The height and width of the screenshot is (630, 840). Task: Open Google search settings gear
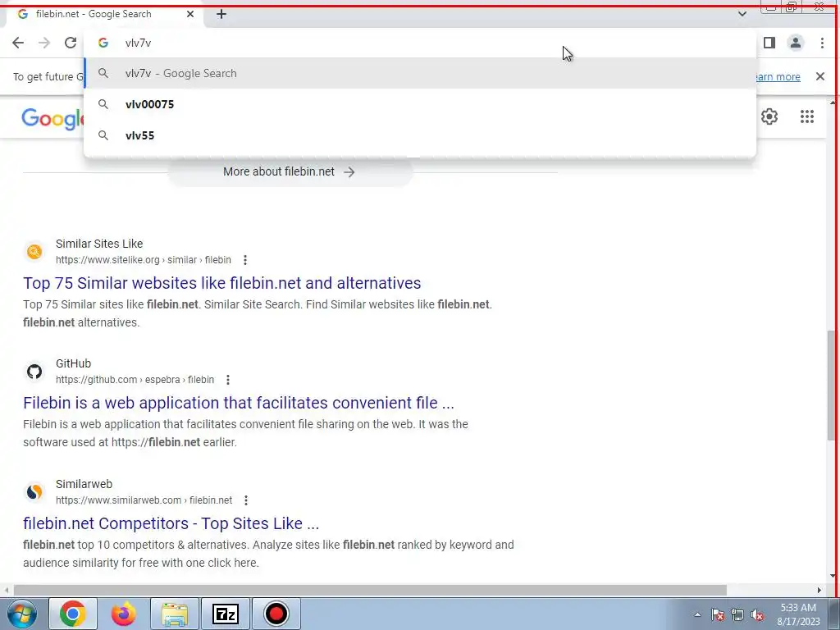[769, 116]
